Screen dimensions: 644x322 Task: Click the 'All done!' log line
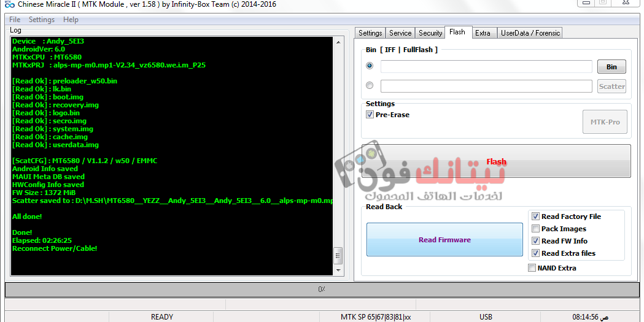click(x=26, y=217)
